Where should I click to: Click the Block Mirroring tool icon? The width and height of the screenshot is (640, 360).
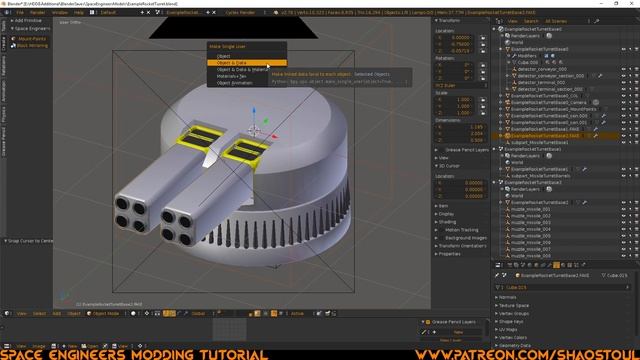click(x=13, y=46)
